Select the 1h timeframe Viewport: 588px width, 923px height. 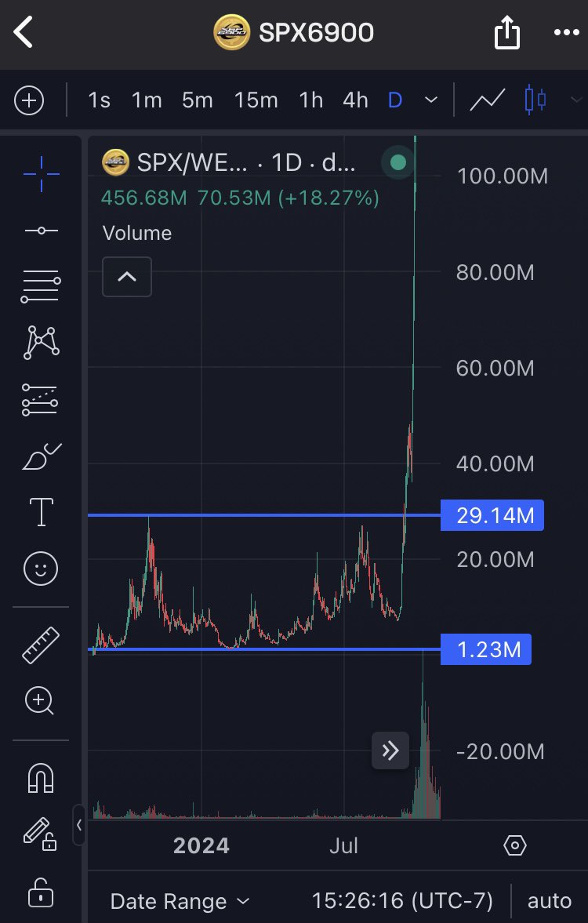(x=310, y=100)
